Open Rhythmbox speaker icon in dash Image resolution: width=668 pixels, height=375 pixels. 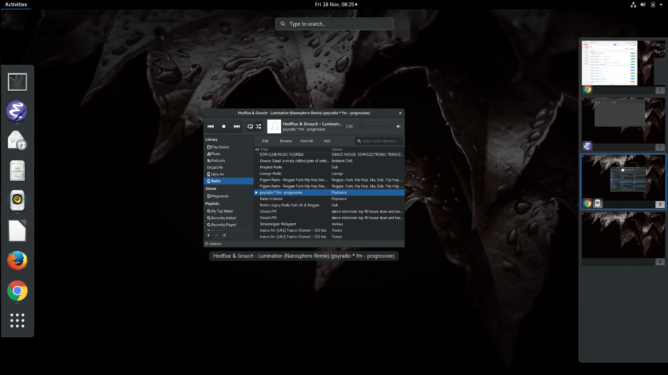[x=17, y=200]
